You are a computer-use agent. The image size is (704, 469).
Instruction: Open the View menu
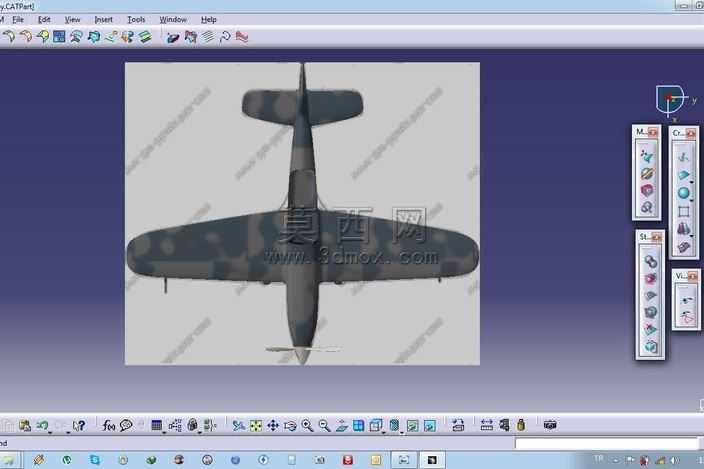pos(72,20)
